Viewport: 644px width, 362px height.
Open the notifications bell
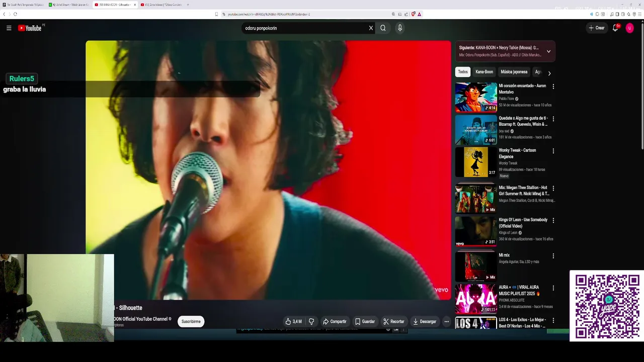point(615,28)
